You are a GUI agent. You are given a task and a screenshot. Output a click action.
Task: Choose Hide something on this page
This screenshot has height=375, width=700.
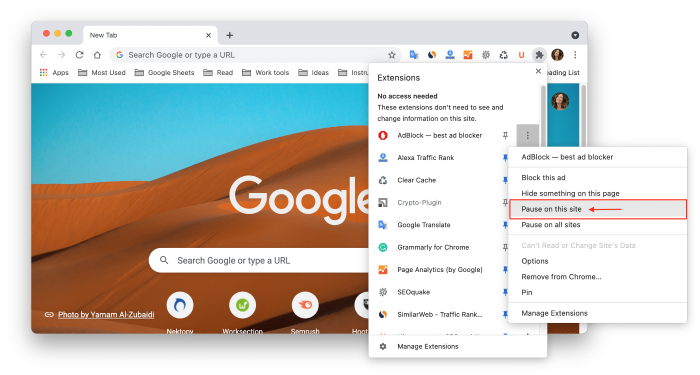point(597,193)
